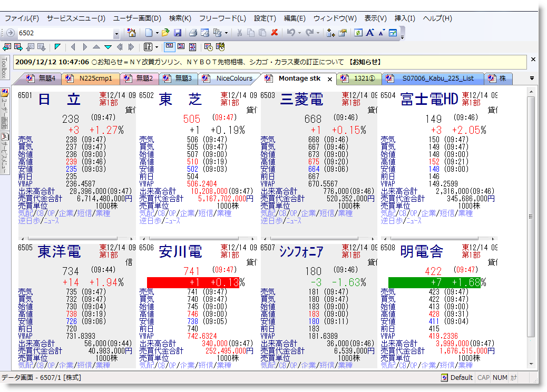Click the blue window popout icon
Viewport: 547px width, 392px height.
393,33
